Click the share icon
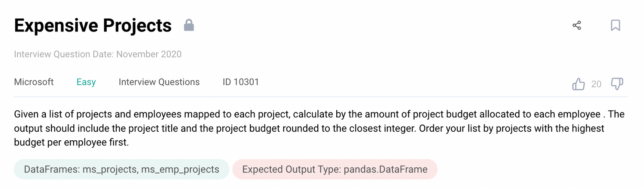 point(577,25)
